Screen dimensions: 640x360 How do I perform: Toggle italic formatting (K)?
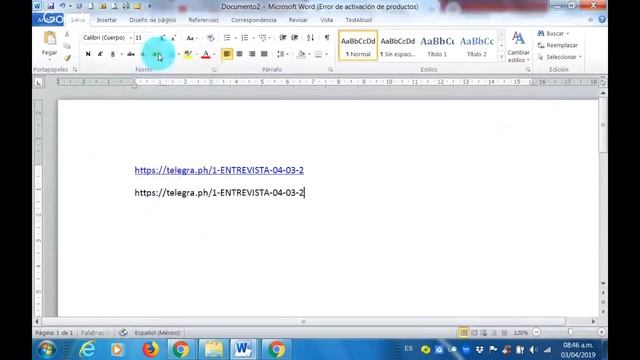(x=100, y=54)
